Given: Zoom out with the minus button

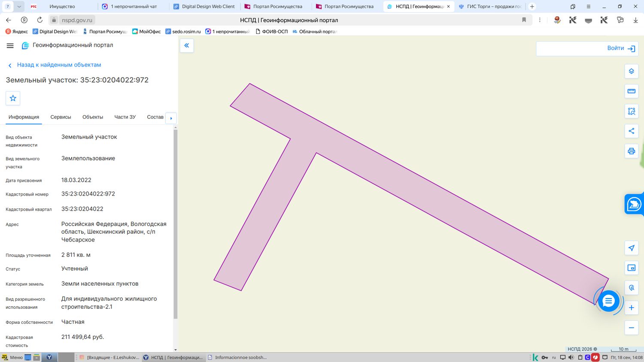Looking at the screenshot, I should (x=631, y=328).
